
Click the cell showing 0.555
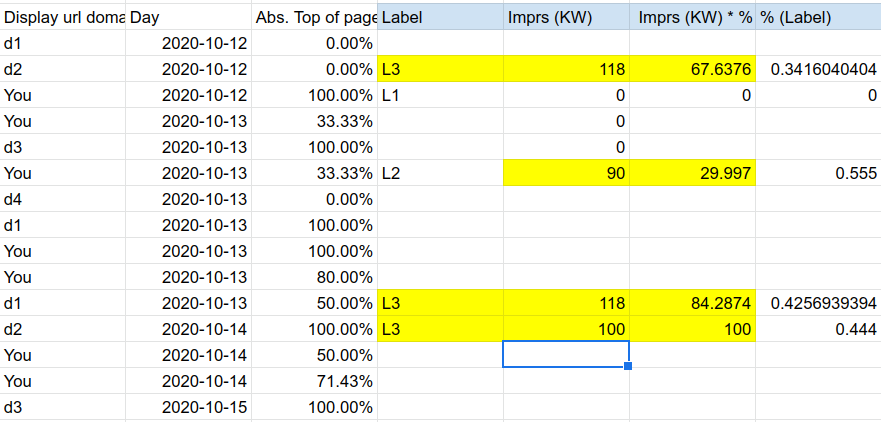tap(818, 173)
